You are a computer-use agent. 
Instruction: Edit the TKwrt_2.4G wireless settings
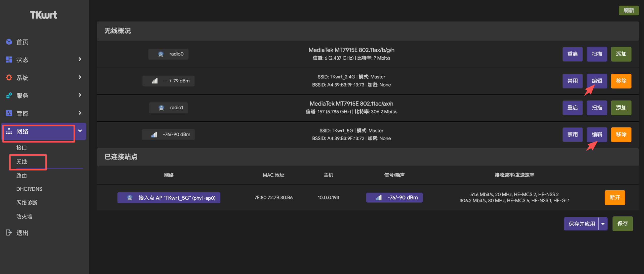click(597, 81)
